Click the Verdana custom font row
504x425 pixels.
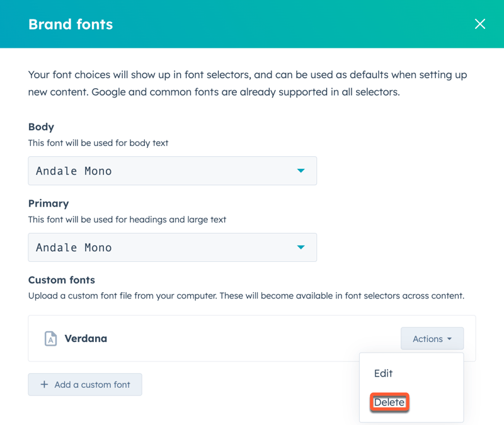(x=220, y=338)
